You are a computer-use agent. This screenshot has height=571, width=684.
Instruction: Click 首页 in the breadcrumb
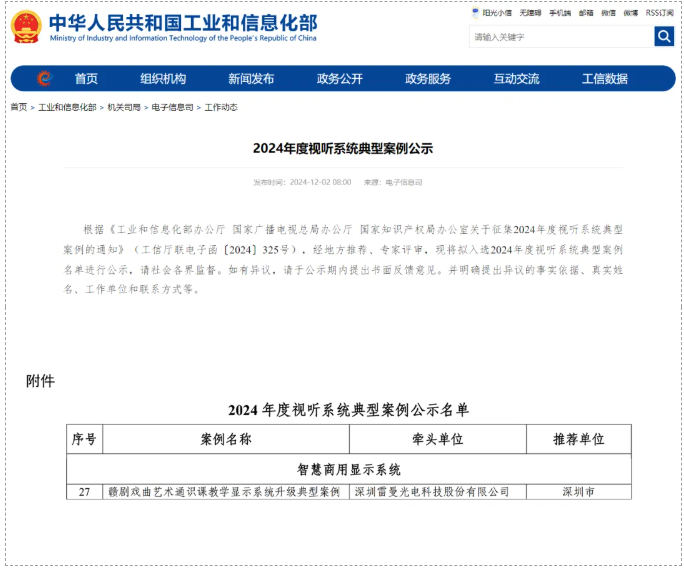pos(19,107)
